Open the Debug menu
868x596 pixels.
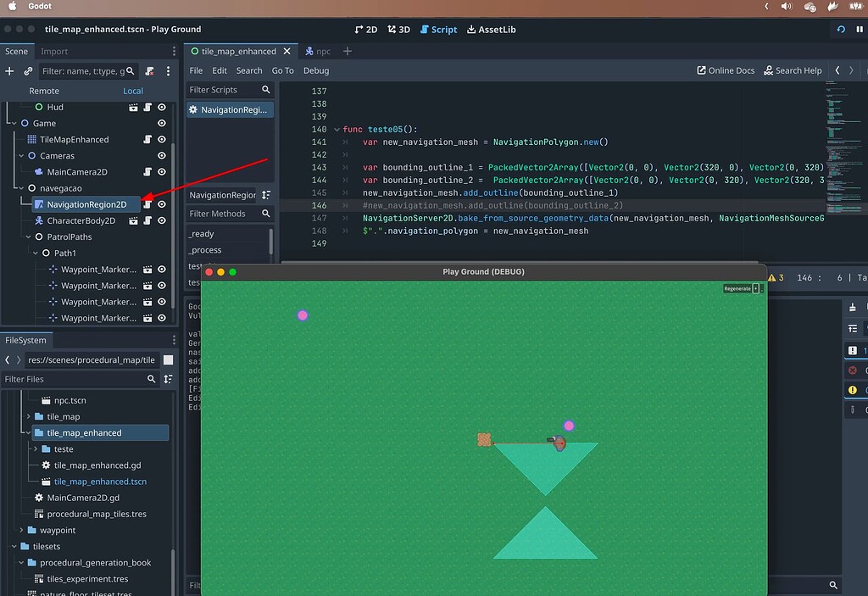point(316,70)
